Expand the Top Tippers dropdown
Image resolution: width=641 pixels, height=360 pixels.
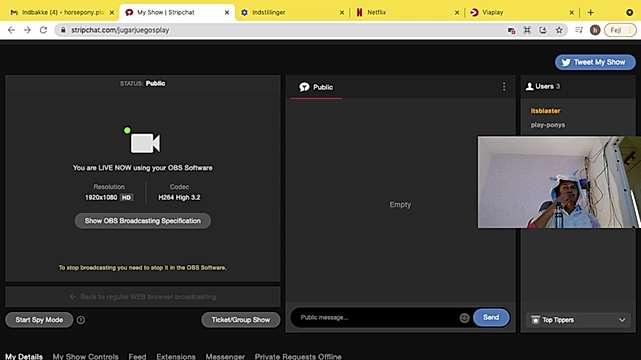point(578,320)
